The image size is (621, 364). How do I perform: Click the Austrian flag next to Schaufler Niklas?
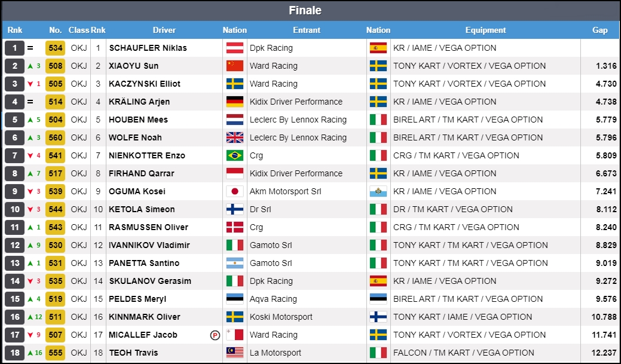coord(234,48)
